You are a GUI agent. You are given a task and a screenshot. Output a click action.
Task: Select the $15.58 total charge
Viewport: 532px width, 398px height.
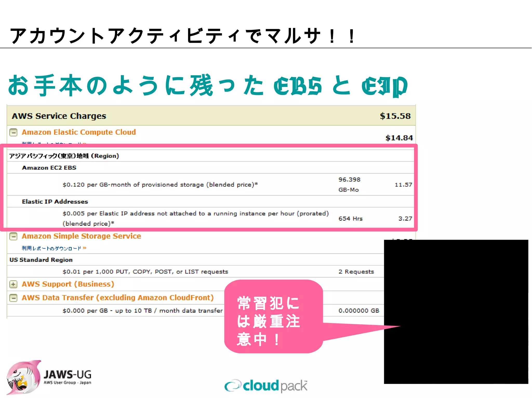pyautogui.click(x=395, y=116)
